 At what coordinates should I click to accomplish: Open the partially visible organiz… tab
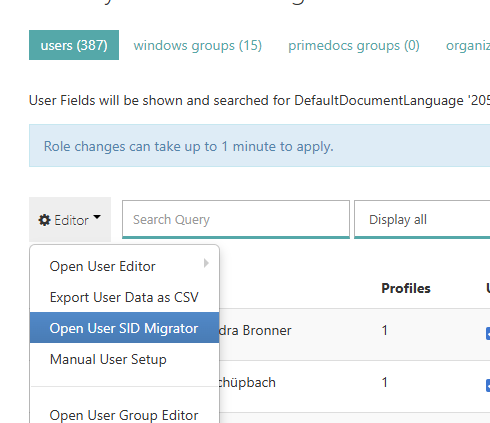tap(468, 45)
